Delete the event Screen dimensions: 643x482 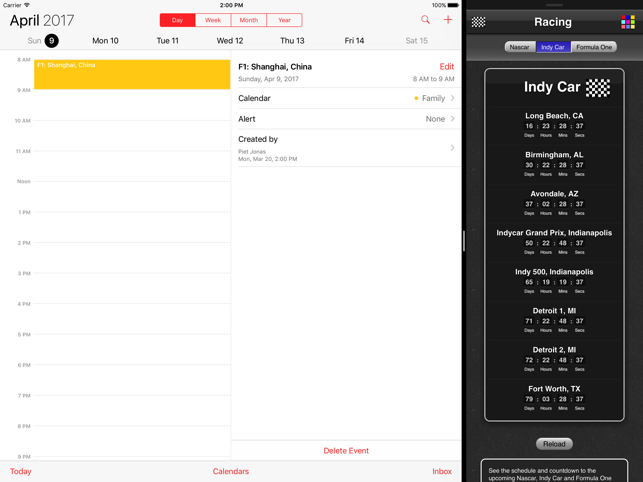pos(346,450)
